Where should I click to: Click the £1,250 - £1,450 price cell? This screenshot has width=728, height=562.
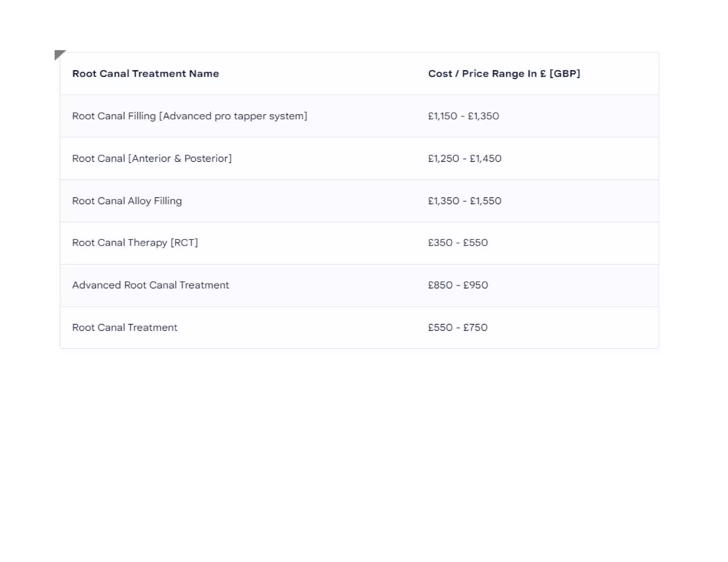point(464,158)
